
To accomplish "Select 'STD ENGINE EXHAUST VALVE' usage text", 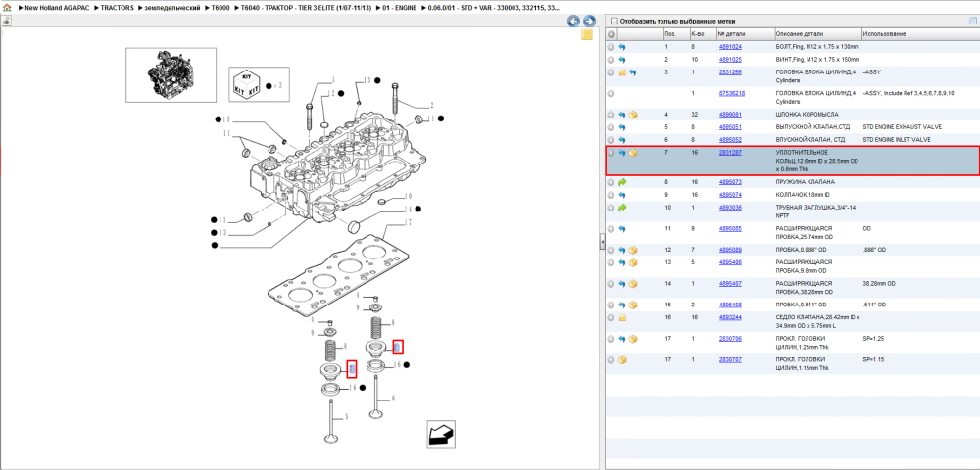I will pos(902,127).
